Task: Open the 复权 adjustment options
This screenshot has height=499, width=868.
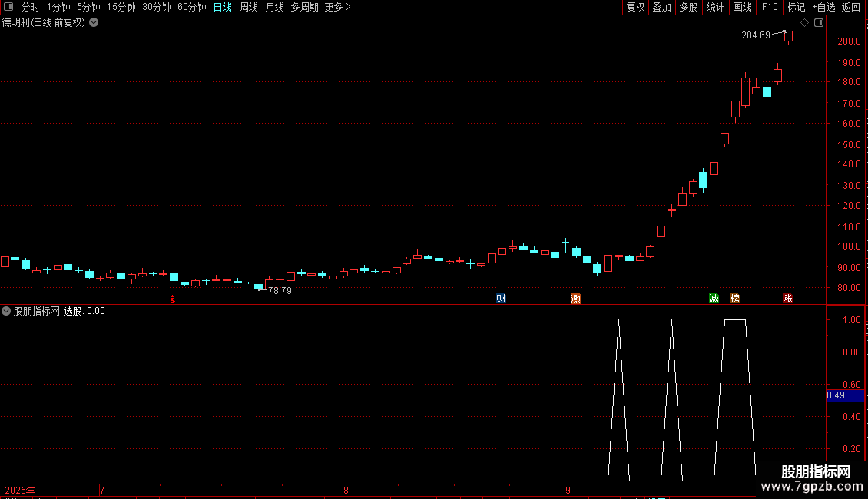Action: coord(635,7)
